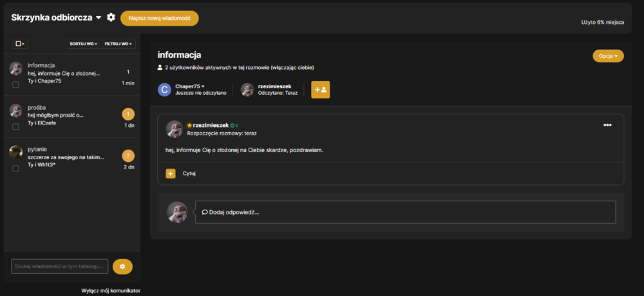This screenshot has width=644, height=296.
Task: Click the avatar next to the reply box
Action: pyautogui.click(x=177, y=212)
